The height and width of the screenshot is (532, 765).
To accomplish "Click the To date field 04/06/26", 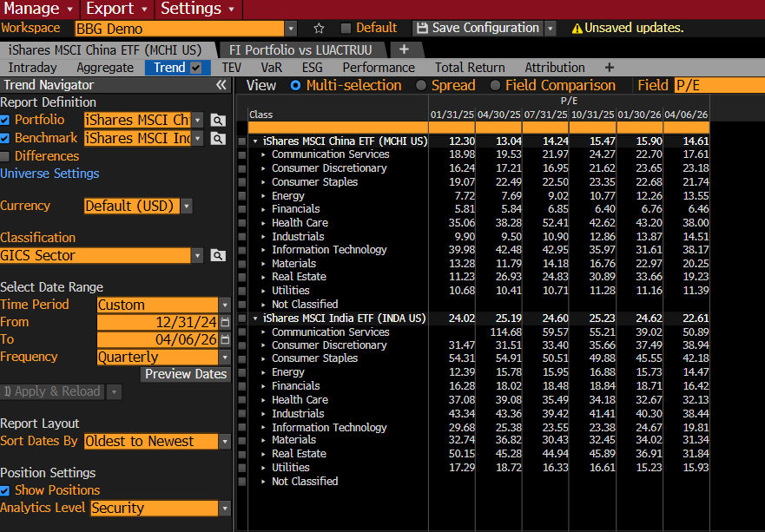I will click(x=157, y=339).
